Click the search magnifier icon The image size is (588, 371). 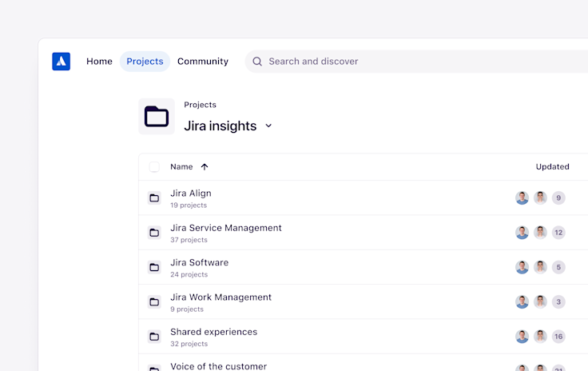257,62
